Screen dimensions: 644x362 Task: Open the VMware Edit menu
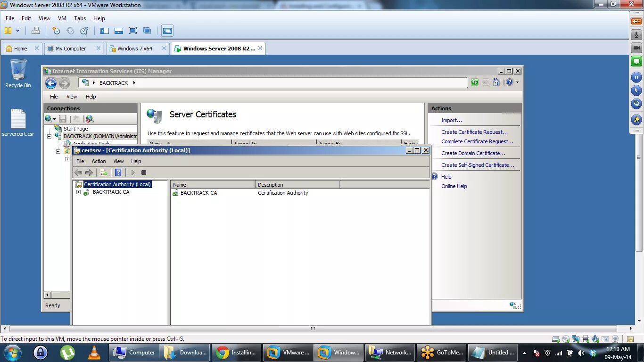point(26,18)
